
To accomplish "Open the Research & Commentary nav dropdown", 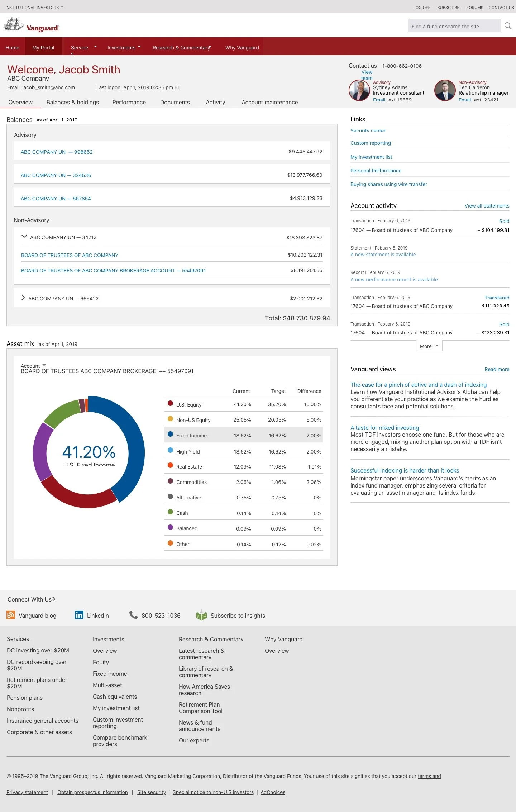I will 182,47.
